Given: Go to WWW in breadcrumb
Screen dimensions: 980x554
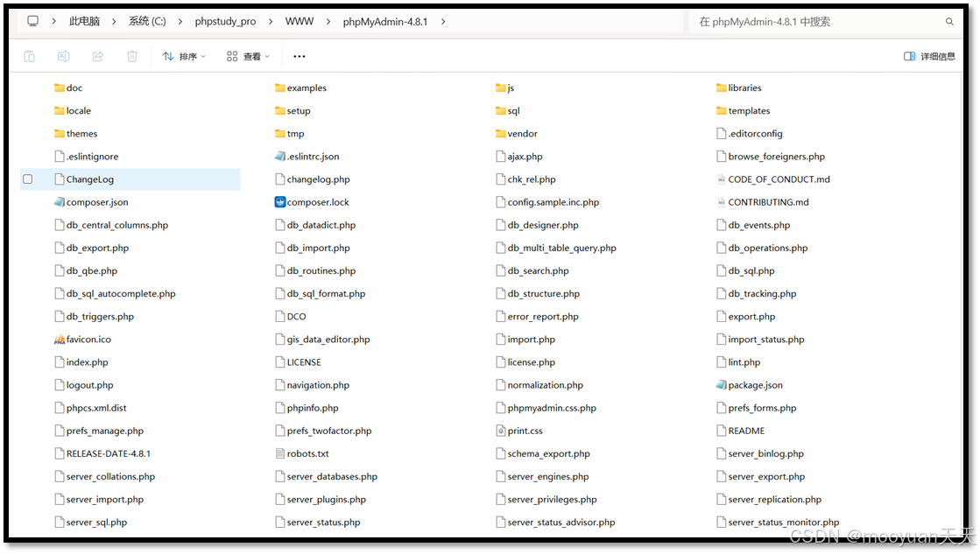Looking at the screenshot, I should point(300,21).
